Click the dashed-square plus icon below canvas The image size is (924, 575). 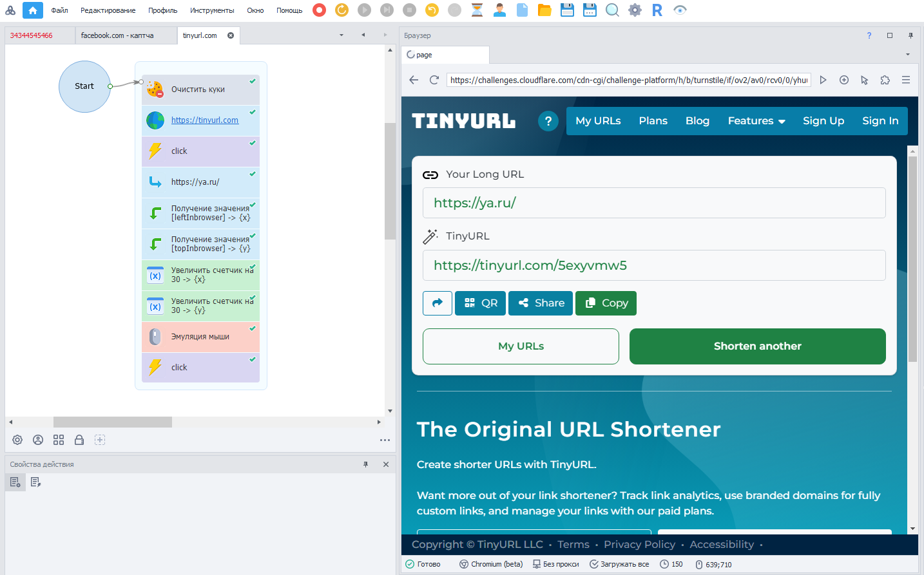click(x=100, y=440)
